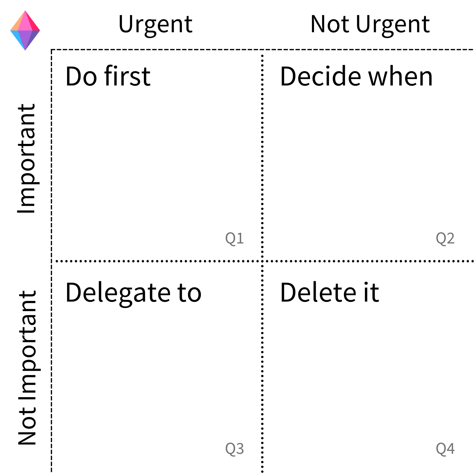Click the Delete it heading

[x=330, y=292]
